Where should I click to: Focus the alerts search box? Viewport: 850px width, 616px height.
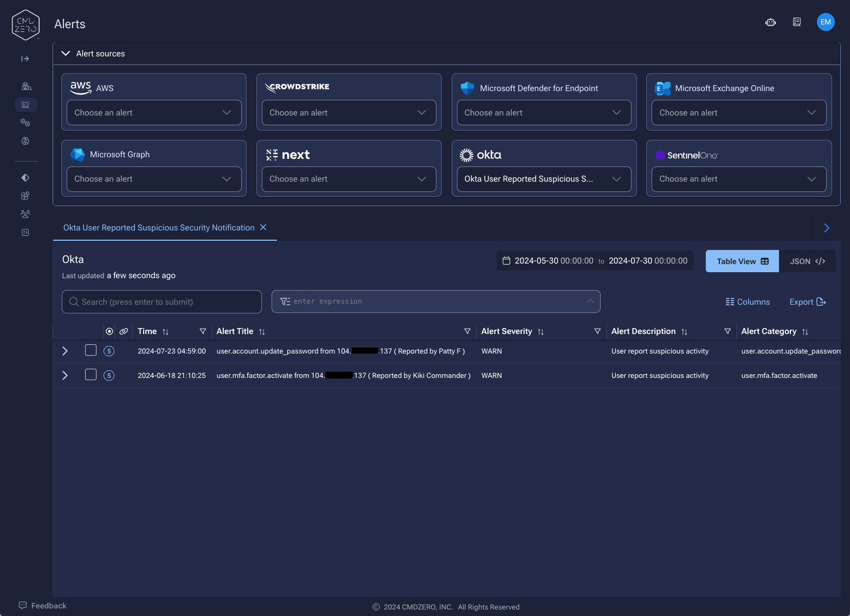coord(162,302)
